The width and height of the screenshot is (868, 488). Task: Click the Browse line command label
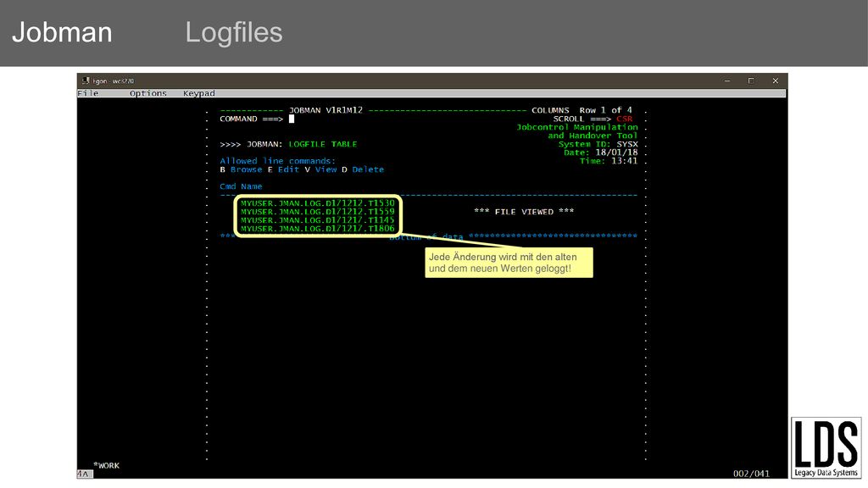[x=247, y=169]
